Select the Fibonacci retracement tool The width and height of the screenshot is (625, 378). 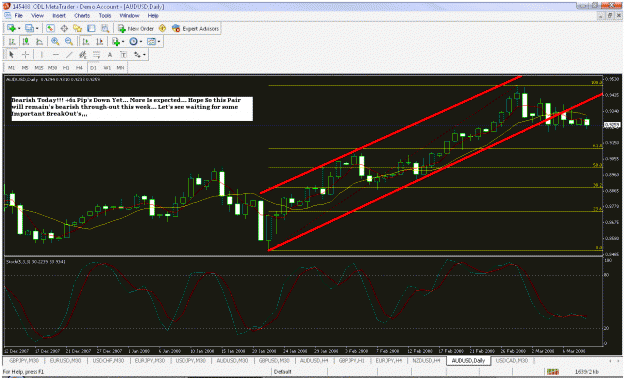[96, 55]
